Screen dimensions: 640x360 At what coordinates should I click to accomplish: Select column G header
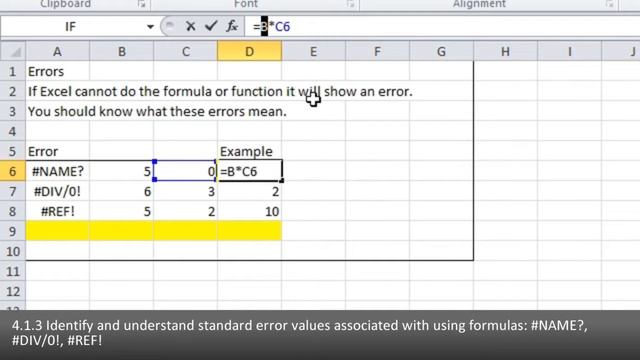pyautogui.click(x=441, y=51)
